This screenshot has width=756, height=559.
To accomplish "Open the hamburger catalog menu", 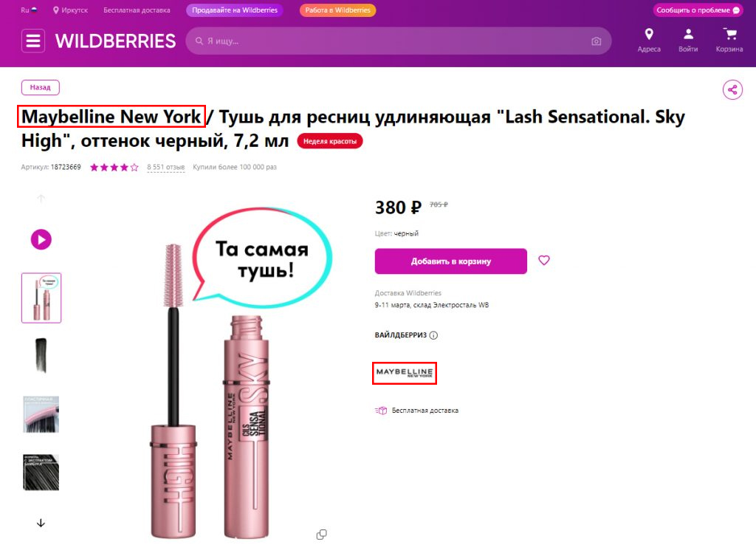I will pyautogui.click(x=32, y=41).
